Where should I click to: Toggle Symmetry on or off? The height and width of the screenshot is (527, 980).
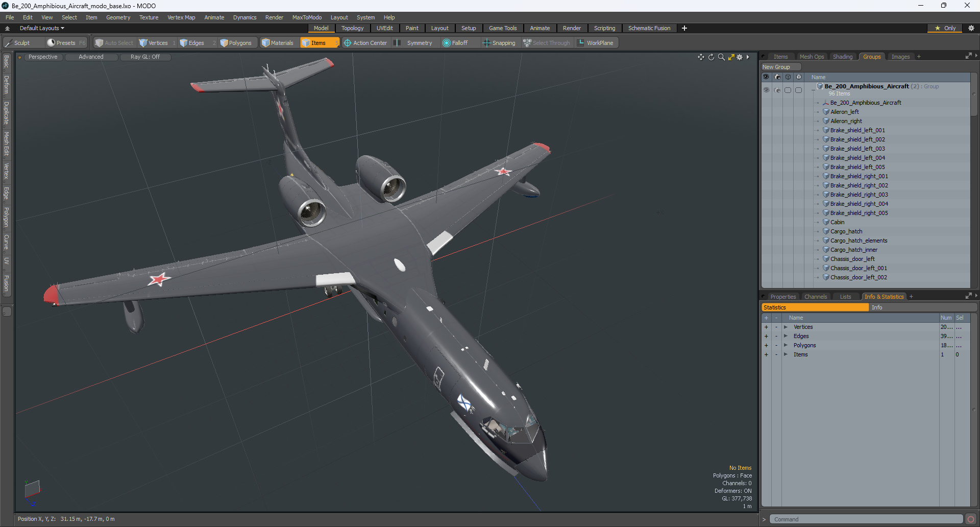pyautogui.click(x=414, y=43)
